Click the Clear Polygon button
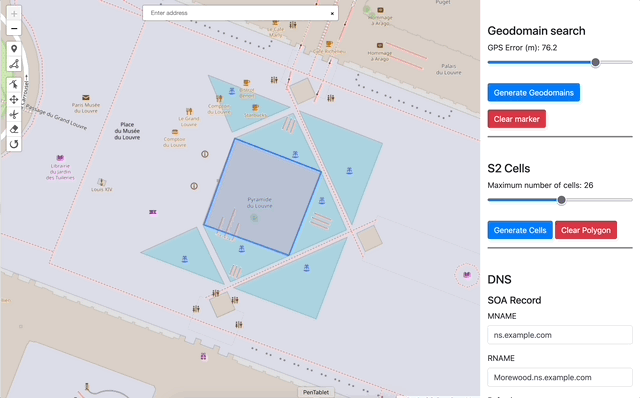Screen dimensions: 640x398 click(586, 230)
